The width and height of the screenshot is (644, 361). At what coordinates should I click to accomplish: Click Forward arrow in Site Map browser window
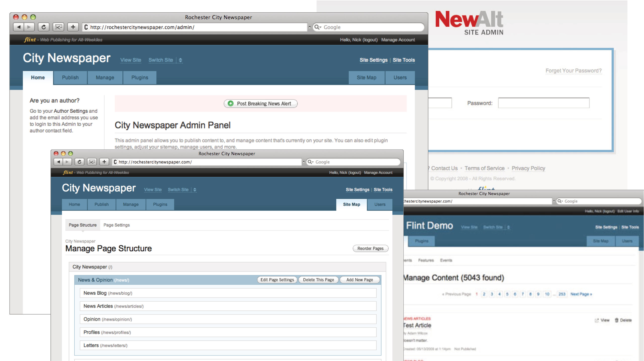click(67, 162)
